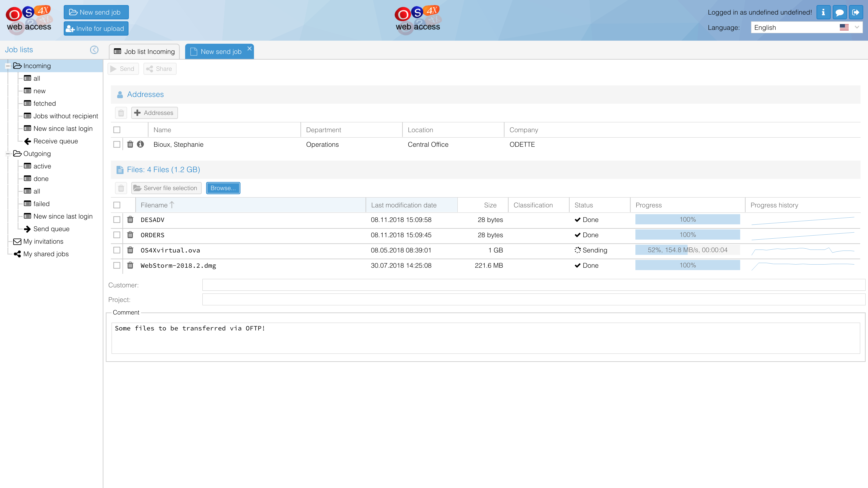
Task: Click the DESADV 100% progress bar
Action: click(x=687, y=220)
